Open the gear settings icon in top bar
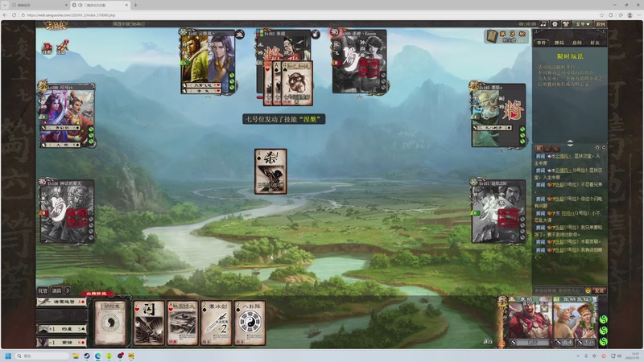This screenshot has height=362, width=644. 555,24
